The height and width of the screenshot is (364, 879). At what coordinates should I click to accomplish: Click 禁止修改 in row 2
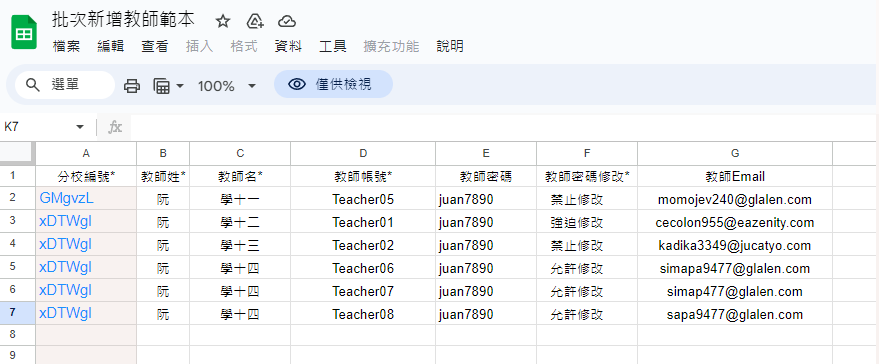pos(577,200)
